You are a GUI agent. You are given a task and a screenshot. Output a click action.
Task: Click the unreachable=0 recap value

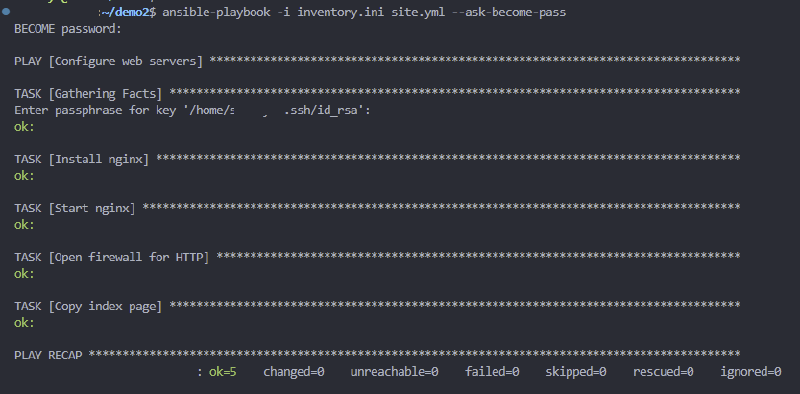click(x=394, y=372)
